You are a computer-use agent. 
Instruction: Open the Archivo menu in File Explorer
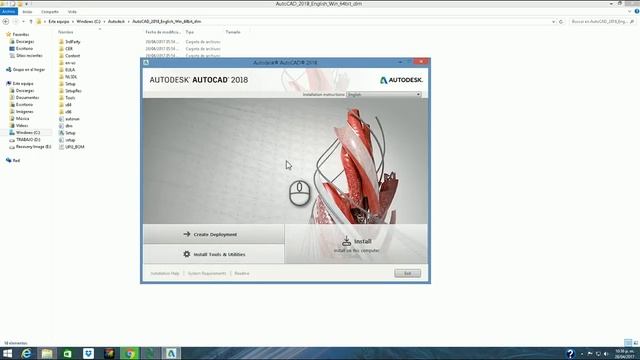(x=9, y=12)
